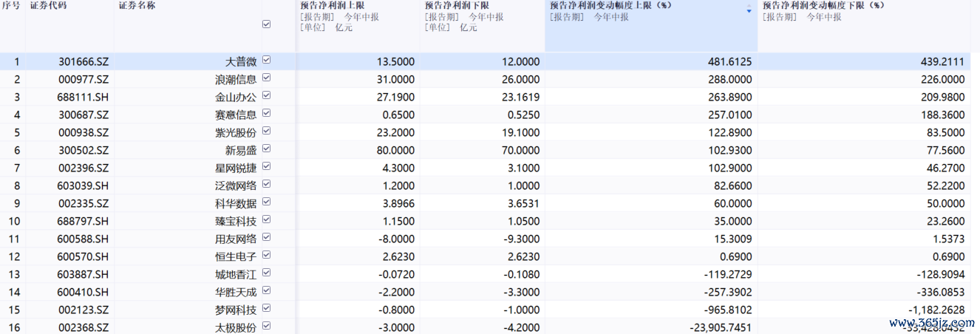The image size is (980, 334).
Task: Click the value 481.6125
Action: click(x=729, y=61)
